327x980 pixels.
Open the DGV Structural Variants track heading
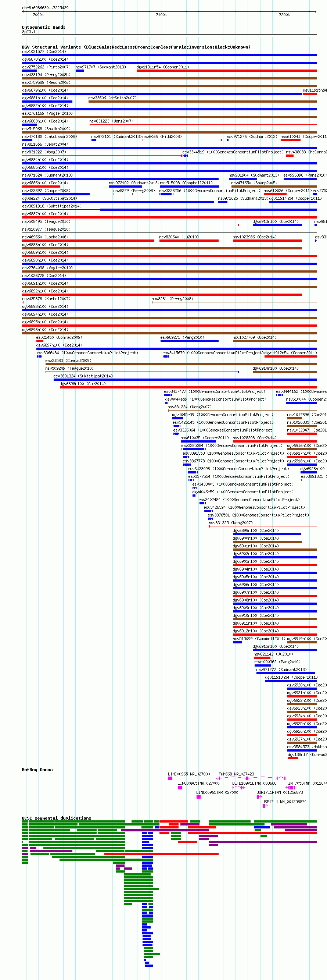point(136,47)
